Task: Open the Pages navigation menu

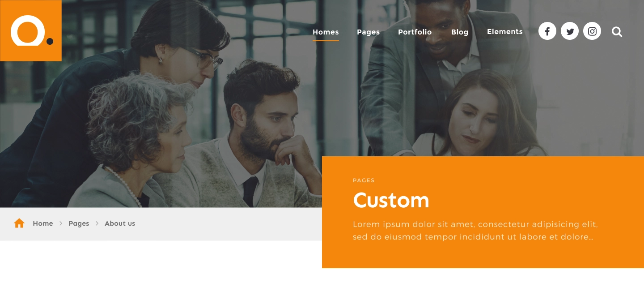Action: [x=368, y=32]
